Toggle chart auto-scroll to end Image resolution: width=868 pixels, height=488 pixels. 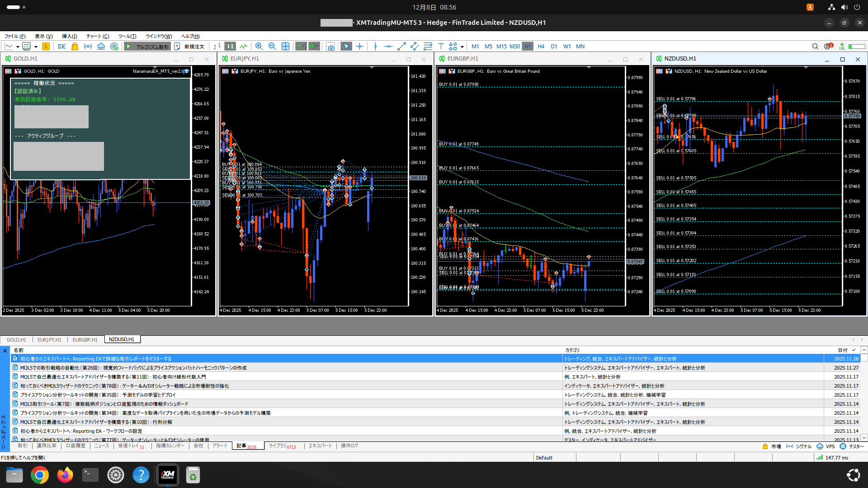point(301,46)
